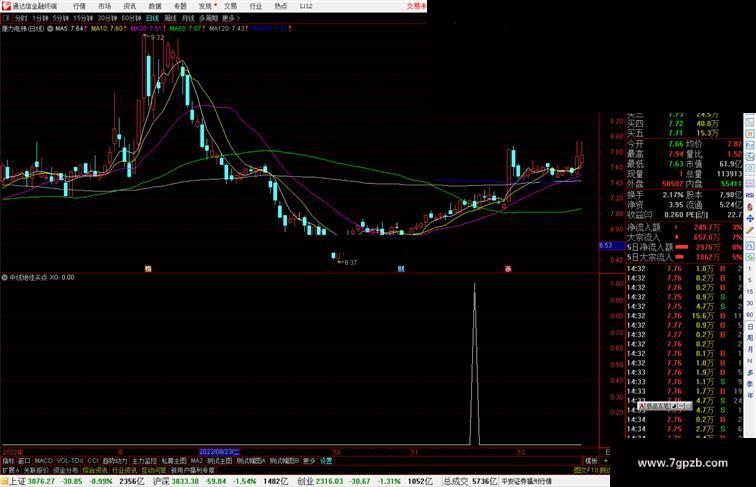Switch to the 15分钟 chart period
Screen dimensions: 756x487
[x=83, y=18]
